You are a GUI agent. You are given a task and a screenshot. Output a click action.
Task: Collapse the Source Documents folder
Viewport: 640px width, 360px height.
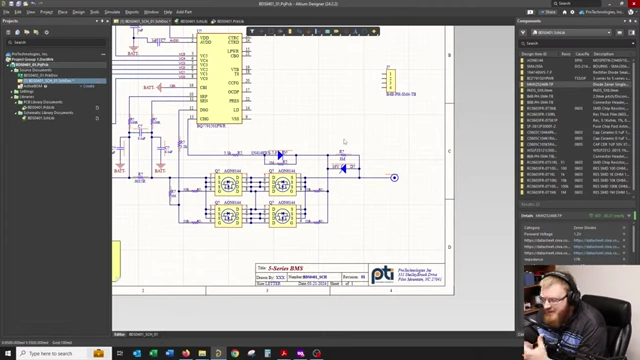[12, 70]
